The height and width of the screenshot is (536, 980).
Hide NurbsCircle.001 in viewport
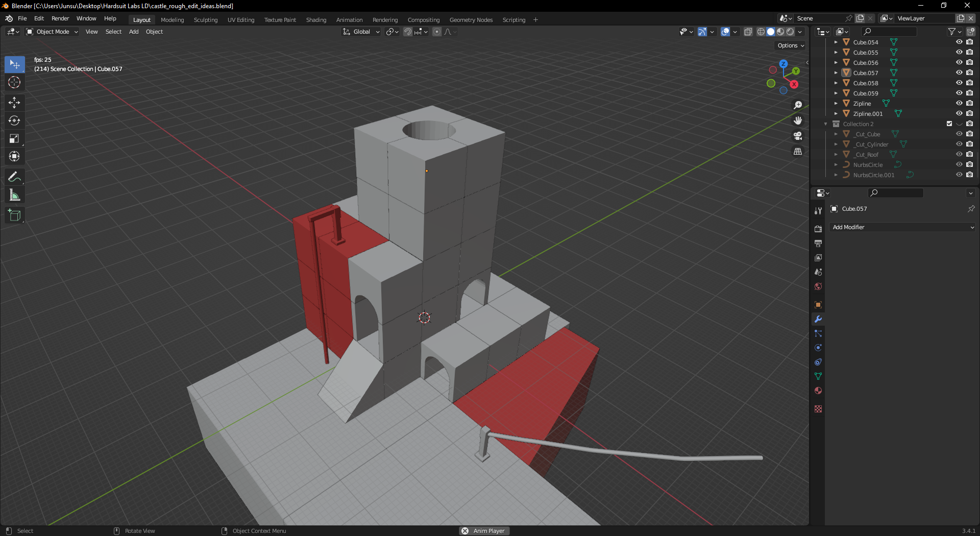[959, 175]
